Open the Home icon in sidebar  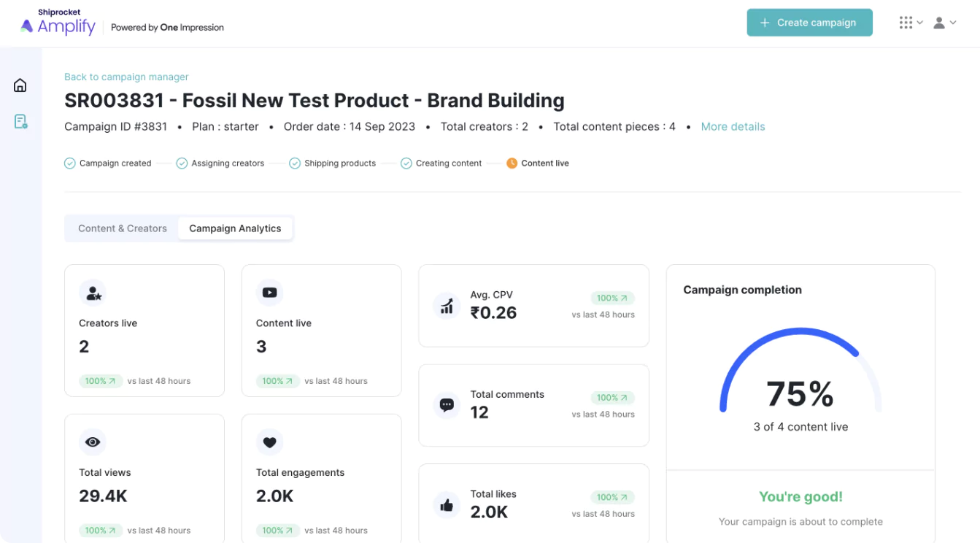click(x=20, y=85)
